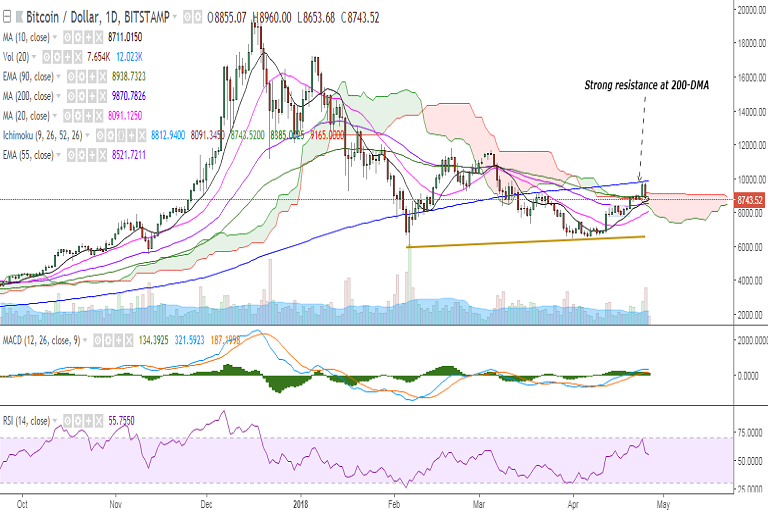Open settings for Bitcoin / Dollar series
This screenshot has width=768, height=512.
[x=198, y=17]
